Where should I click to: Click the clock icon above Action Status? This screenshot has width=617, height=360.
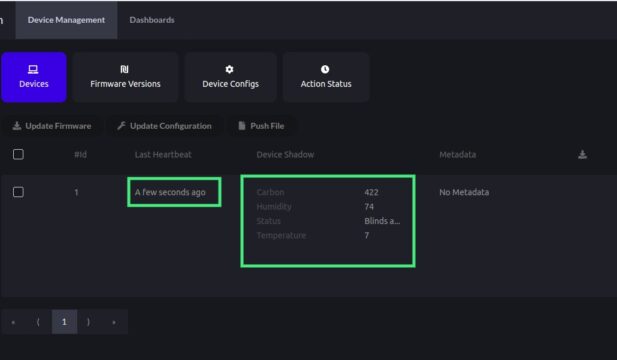click(x=325, y=69)
